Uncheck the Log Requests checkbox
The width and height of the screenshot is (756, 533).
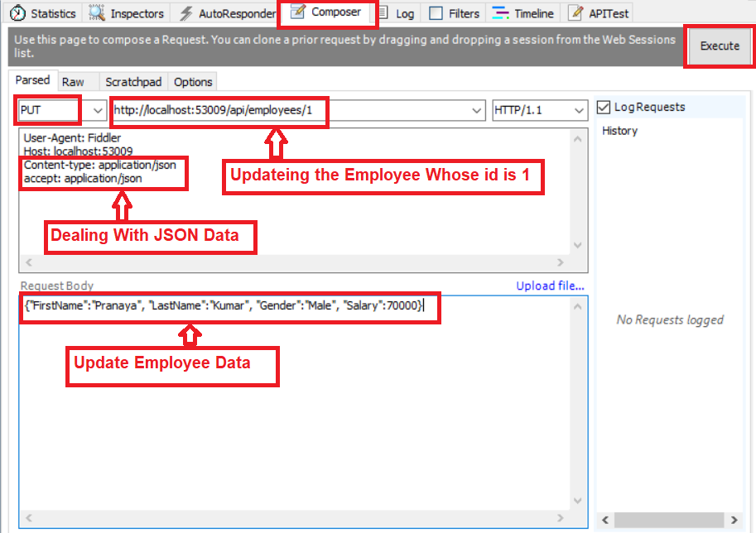602,107
